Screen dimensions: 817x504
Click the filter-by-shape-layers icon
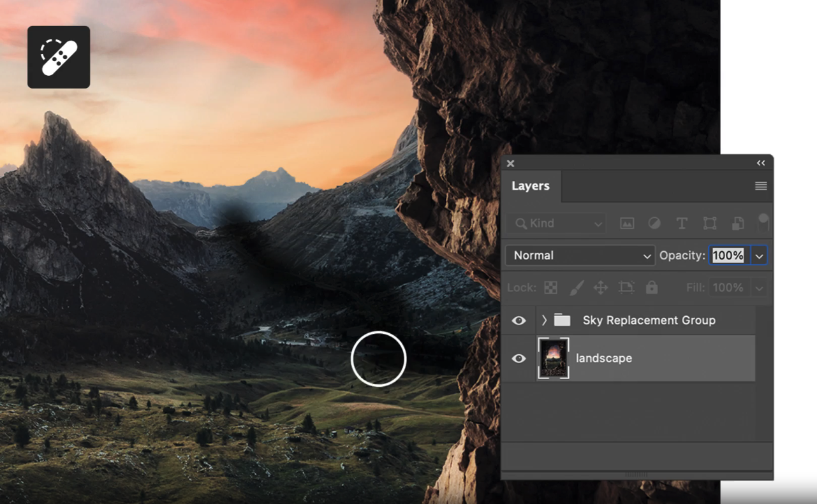pyautogui.click(x=709, y=223)
